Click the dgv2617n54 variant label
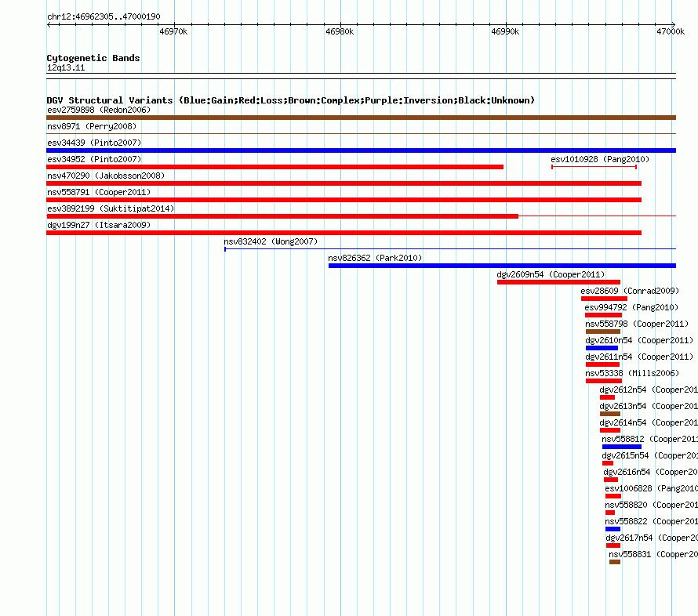The width and height of the screenshot is (698, 616). (x=652, y=538)
